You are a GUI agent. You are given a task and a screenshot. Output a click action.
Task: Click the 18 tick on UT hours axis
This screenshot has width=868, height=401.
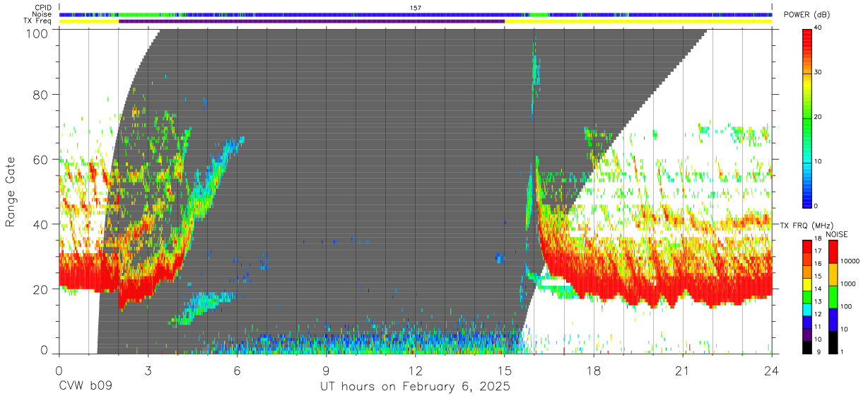594,371
